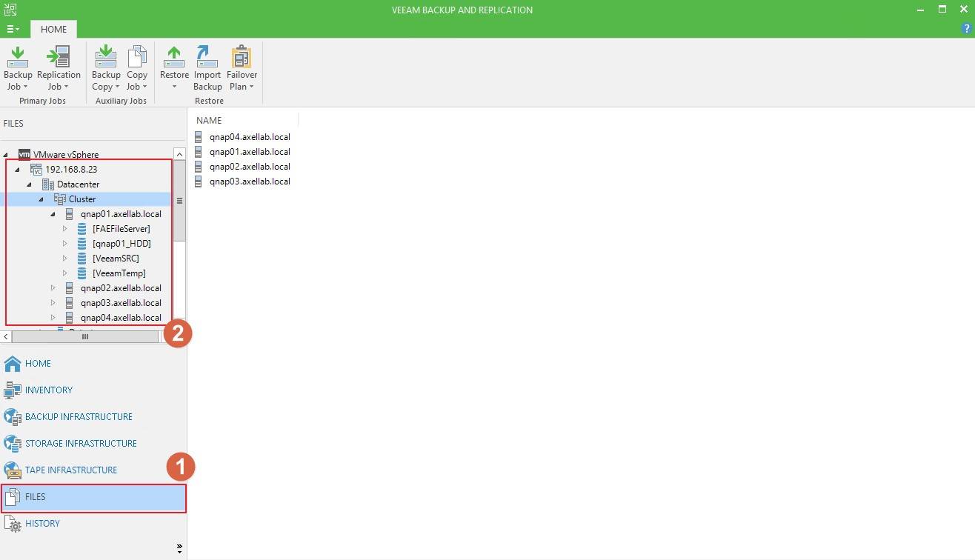
Task: Collapse the Datacenter tree node
Action: pyautogui.click(x=30, y=184)
